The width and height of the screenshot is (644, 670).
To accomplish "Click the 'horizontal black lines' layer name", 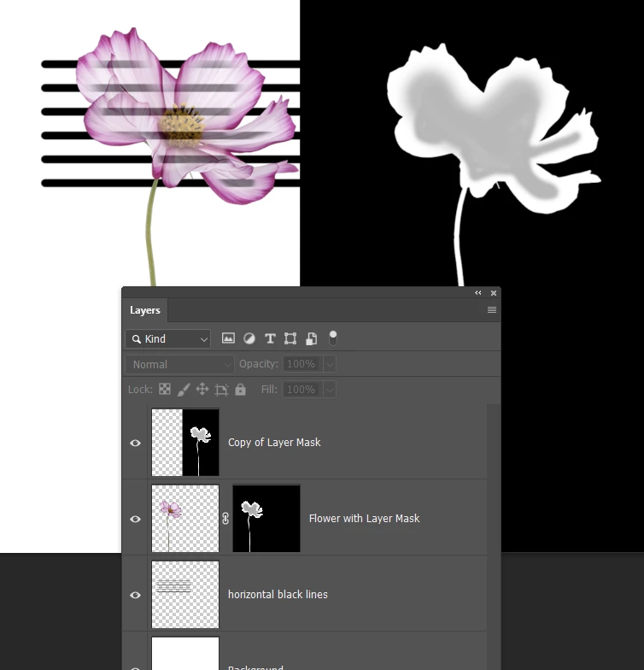I will coord(278,595).
